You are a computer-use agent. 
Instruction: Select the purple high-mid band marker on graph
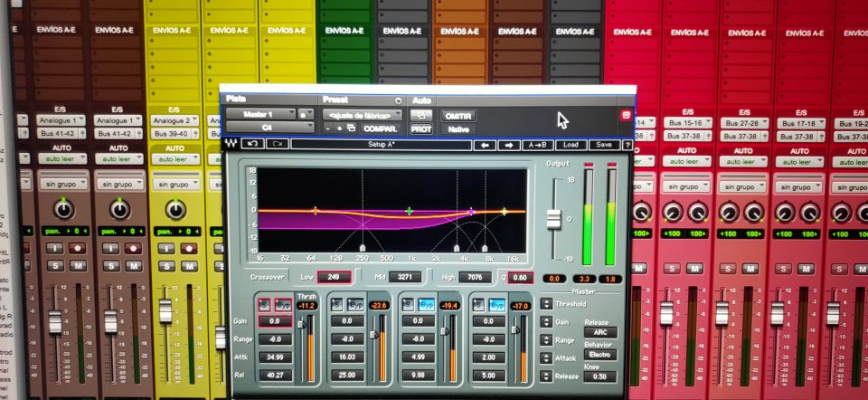(x=471, y=212)
